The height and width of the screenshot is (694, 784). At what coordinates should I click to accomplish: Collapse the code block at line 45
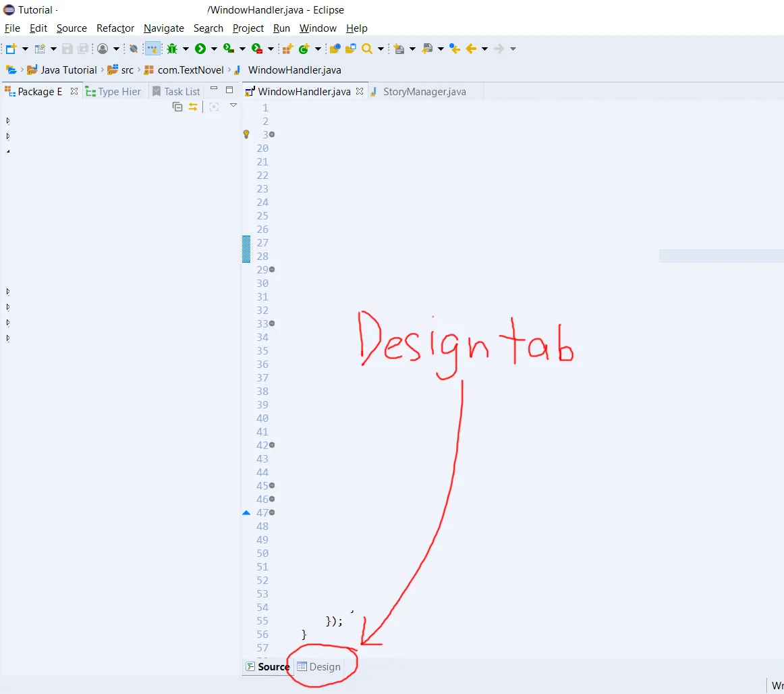pos(272,486)
